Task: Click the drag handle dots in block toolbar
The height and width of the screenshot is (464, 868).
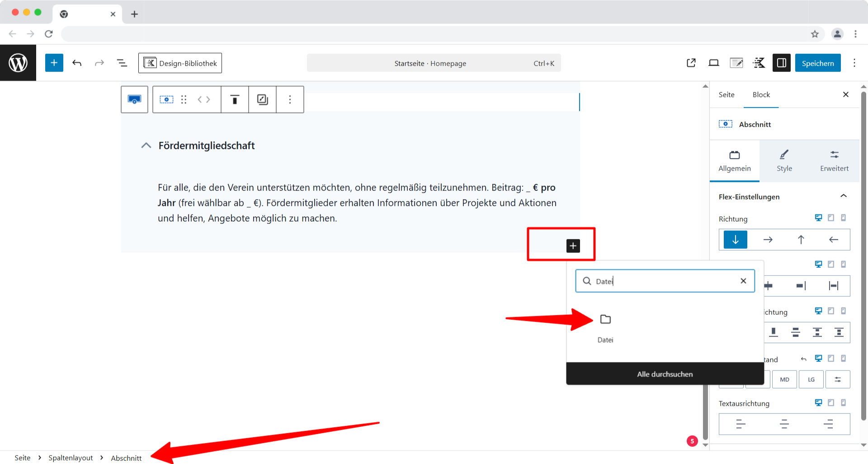Action: (184, 99)
